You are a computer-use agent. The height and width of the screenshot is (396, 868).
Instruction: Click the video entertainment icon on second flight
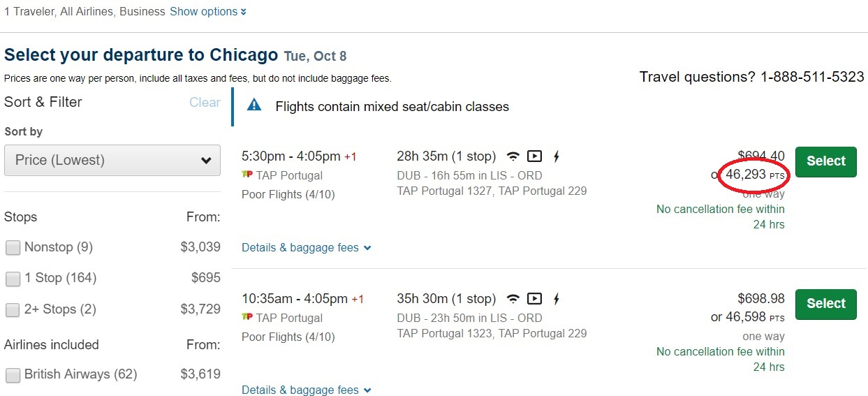click(x=534, y=299)
